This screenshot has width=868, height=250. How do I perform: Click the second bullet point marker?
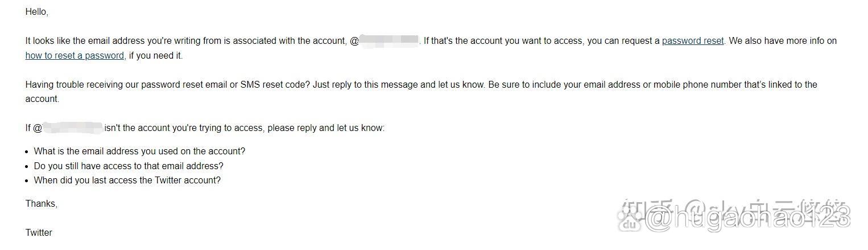point(27,166)
